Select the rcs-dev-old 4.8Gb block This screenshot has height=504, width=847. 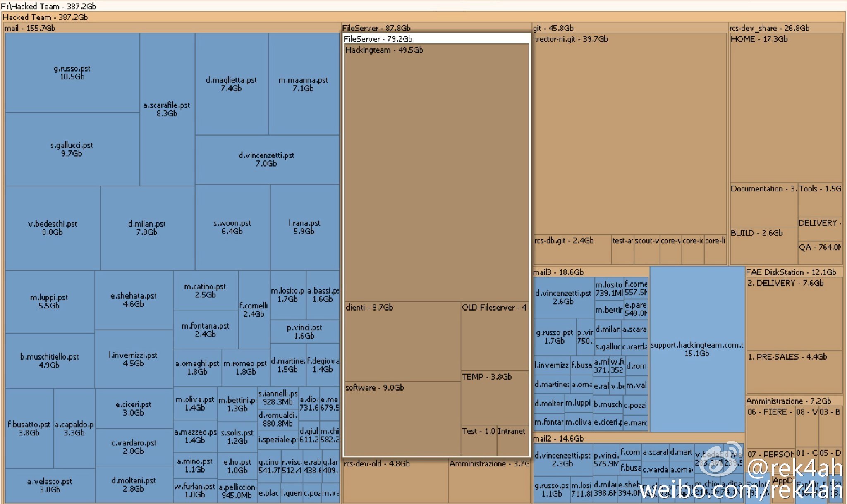click(x=395, y=480)
